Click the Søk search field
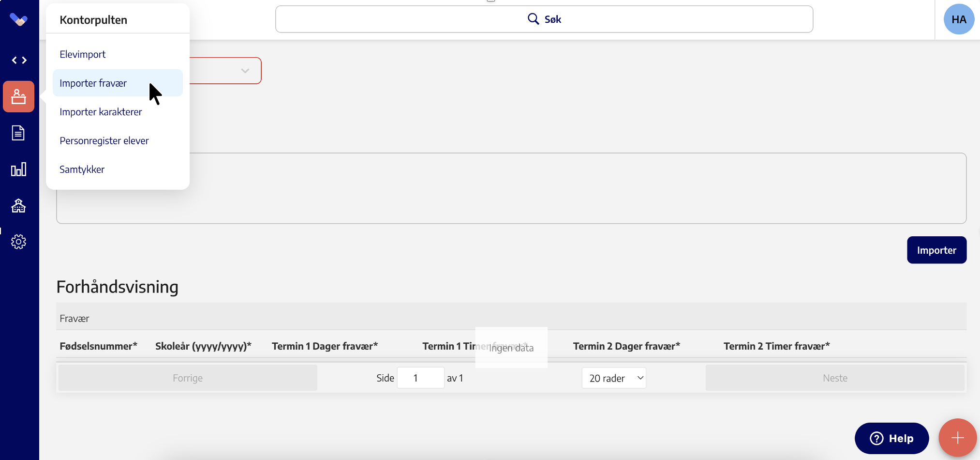Image resolution: width=980 pixels, height=460 pixels. pos(544,19)
